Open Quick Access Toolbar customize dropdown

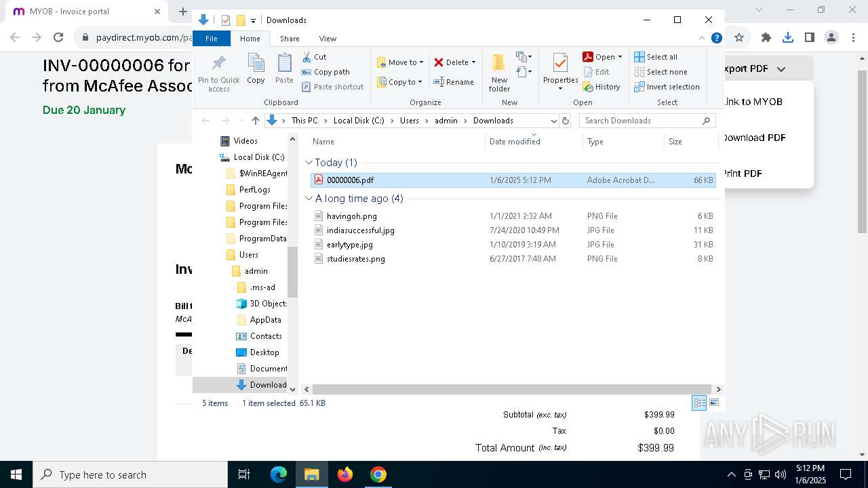tap(253, 20)
